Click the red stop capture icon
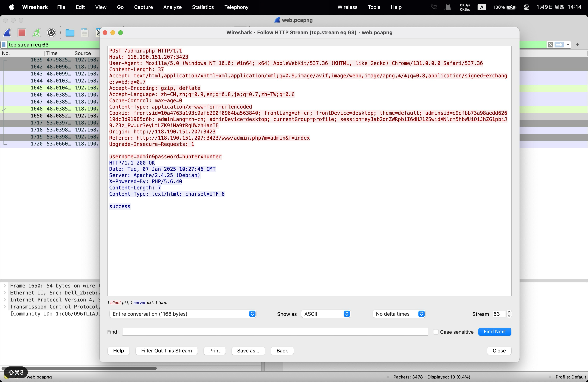588x382 pixels. (22, 33)
